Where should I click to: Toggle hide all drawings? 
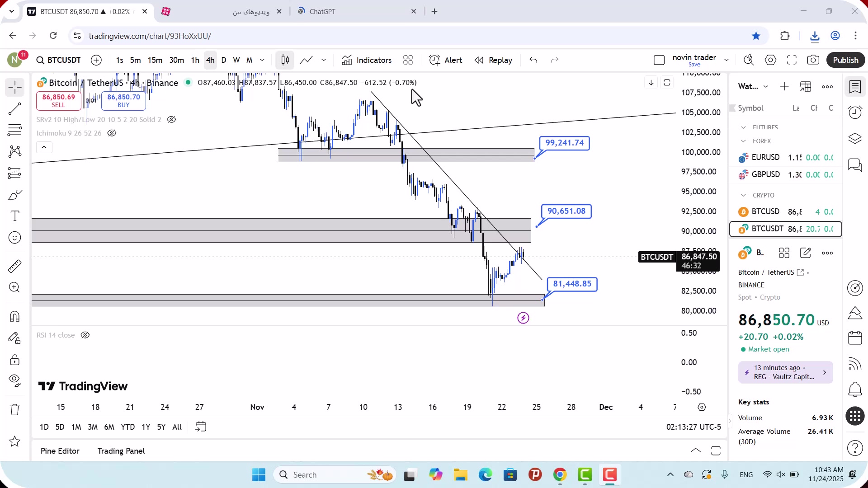click(14, 381)
